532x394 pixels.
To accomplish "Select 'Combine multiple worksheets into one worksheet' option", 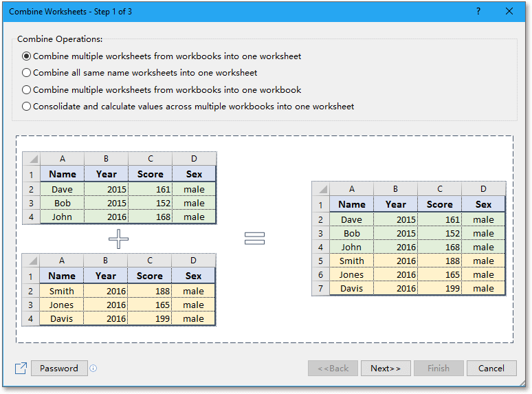I will tap(27, 56).
